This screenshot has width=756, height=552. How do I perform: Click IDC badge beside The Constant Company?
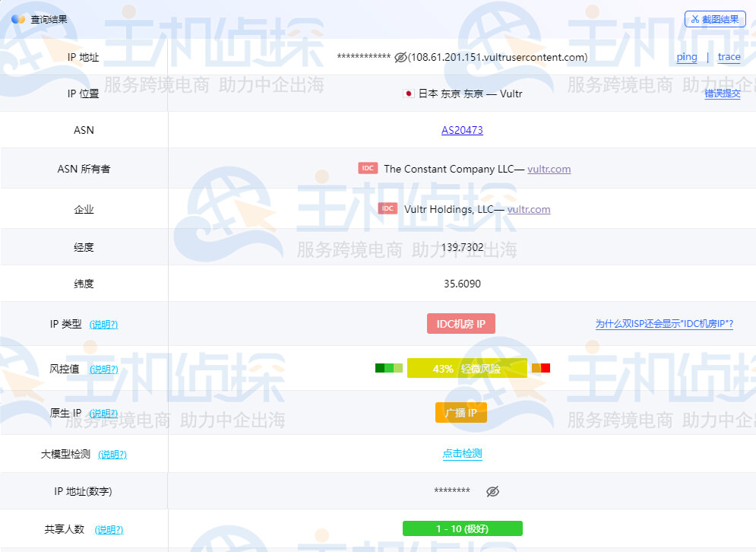coord(368,168)
